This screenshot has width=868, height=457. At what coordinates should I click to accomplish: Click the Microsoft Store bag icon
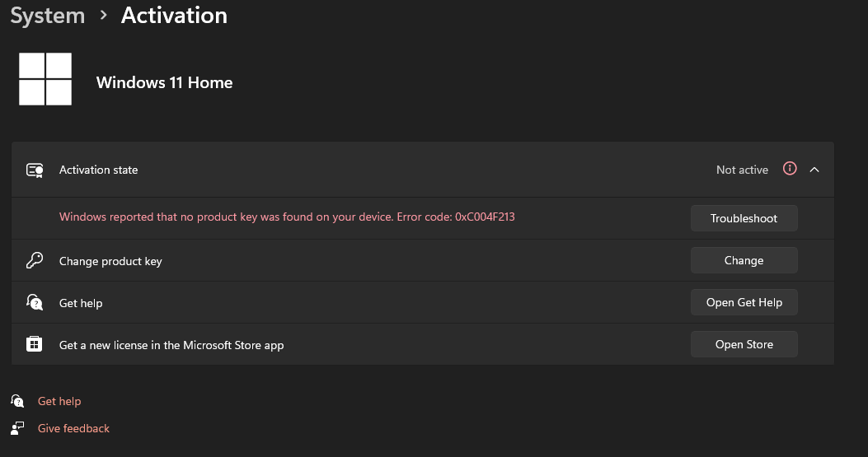point(35,345)
